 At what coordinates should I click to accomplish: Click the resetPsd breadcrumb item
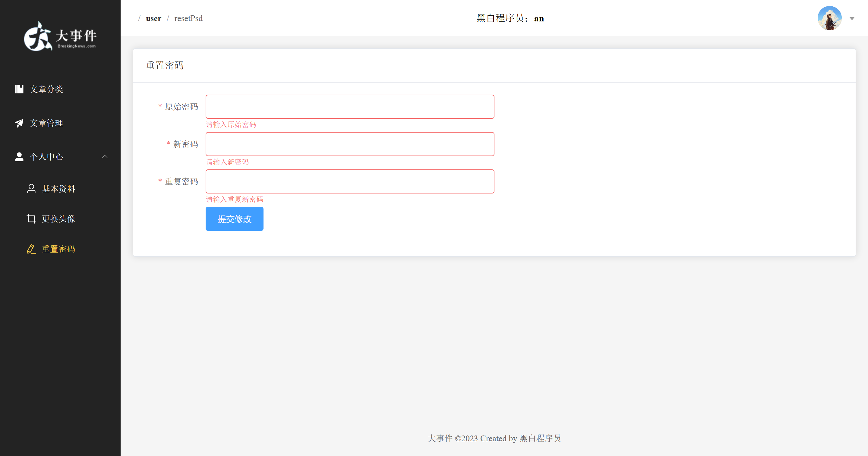[188, 18]
